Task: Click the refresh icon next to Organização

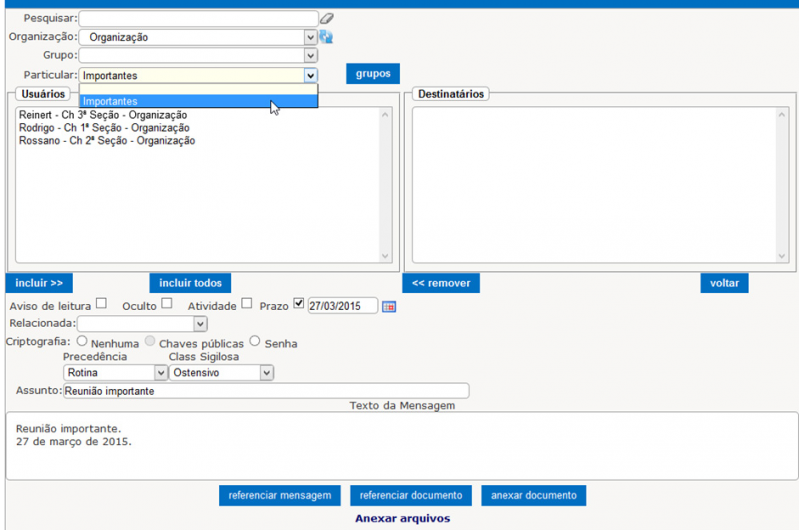Action: click(326, 37)
